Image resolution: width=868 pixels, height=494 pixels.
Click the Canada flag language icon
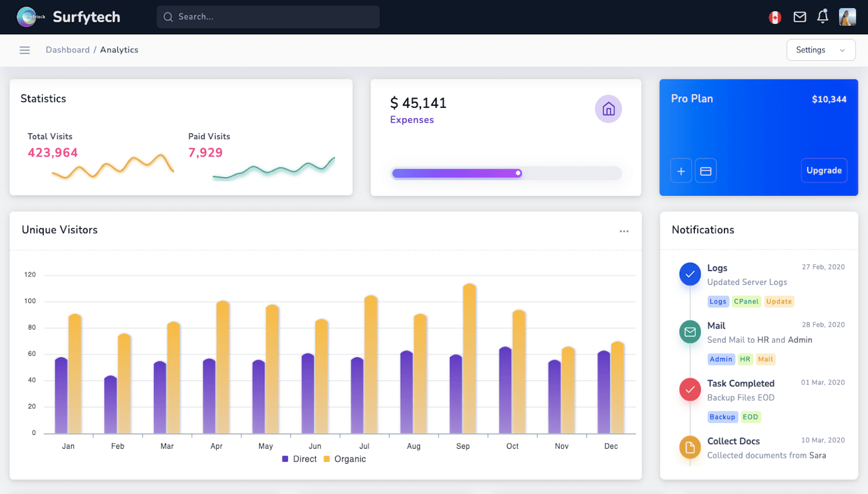pos(775,17)
